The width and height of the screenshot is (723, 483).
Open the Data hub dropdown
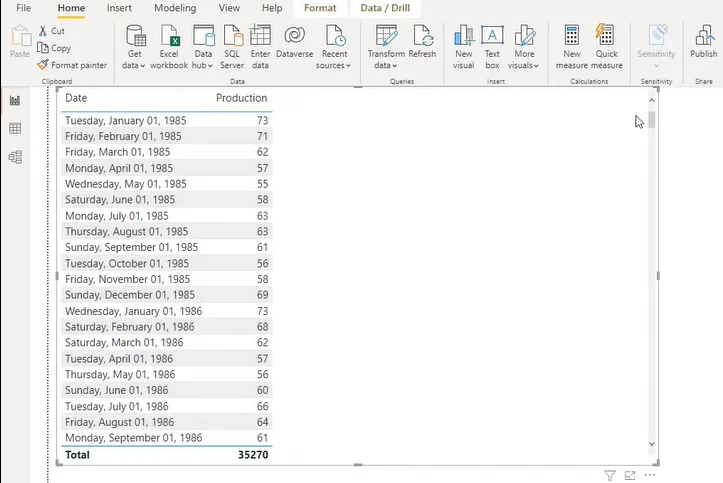point(203,47)
